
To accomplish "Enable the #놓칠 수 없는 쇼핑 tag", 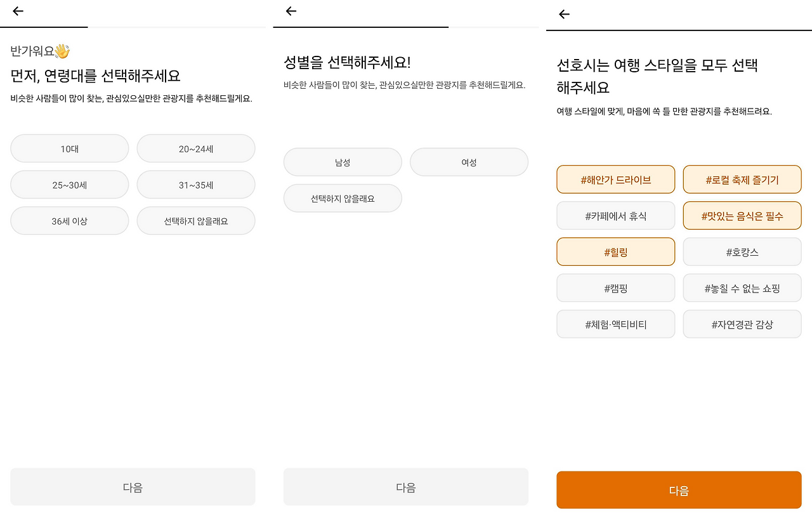I will pyautogui.click(x=742, y=288).
